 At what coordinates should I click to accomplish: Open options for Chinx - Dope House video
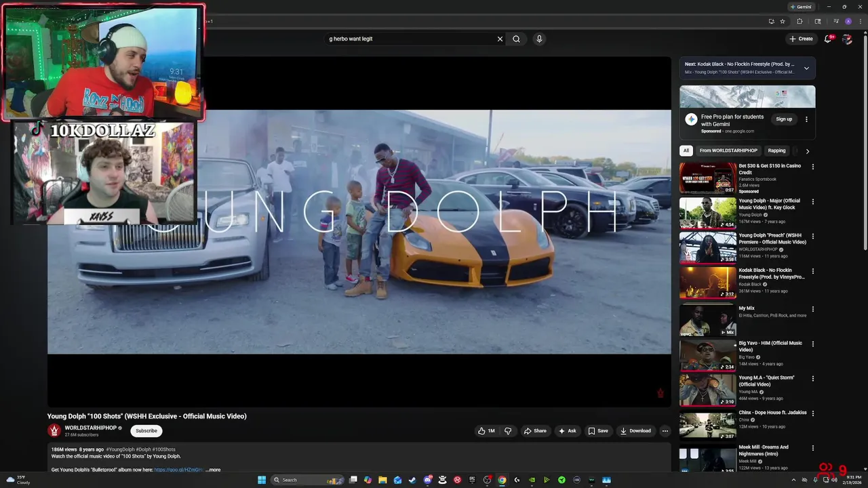[813, 413]
